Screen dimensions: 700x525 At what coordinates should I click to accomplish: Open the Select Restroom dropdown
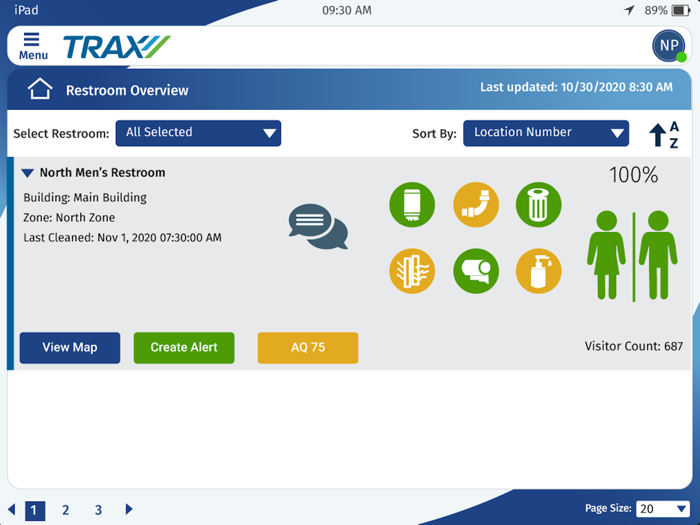point(198,133)
